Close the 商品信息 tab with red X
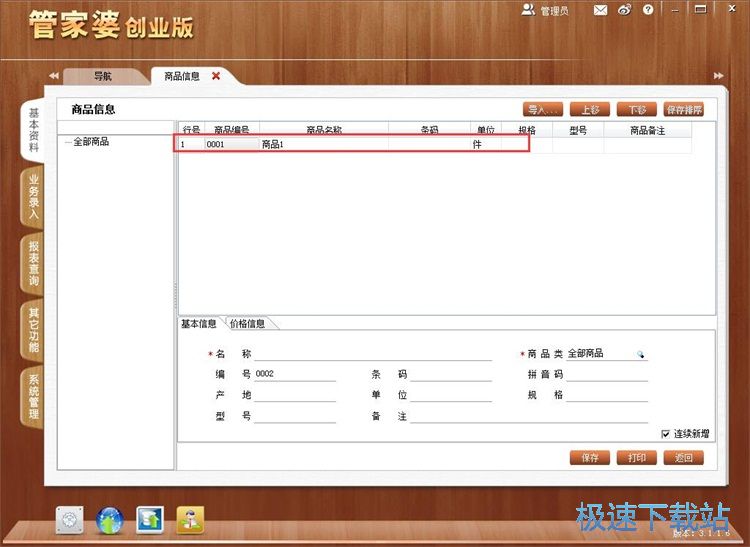The width and height of the screenshot is (750, 547). pyautogui.click(x=216, y=76)
